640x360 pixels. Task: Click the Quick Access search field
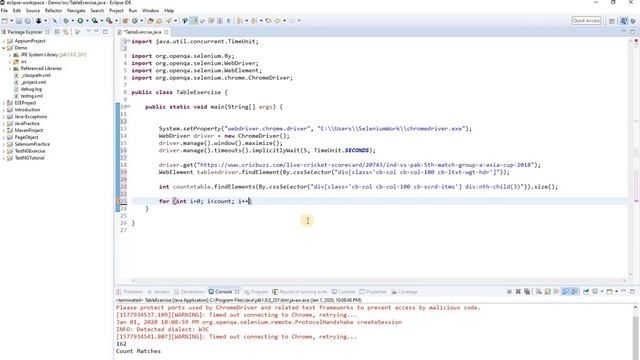coord(586,20)
